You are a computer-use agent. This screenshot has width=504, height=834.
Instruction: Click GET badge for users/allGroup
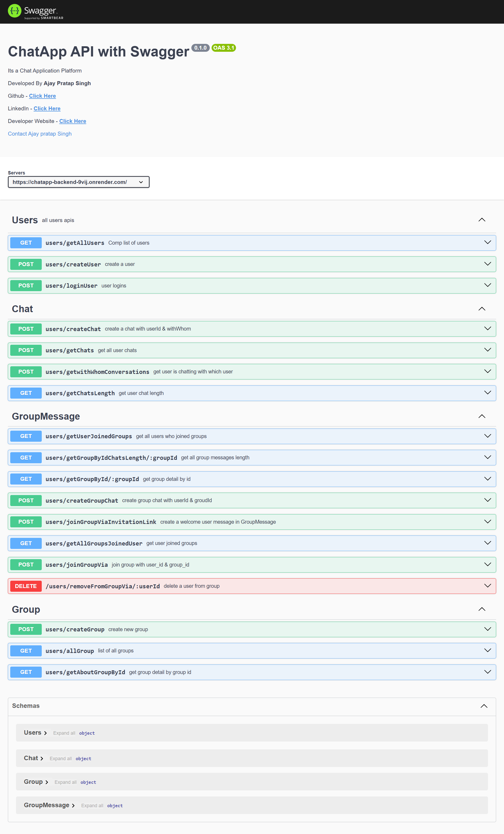pos(26,651)
